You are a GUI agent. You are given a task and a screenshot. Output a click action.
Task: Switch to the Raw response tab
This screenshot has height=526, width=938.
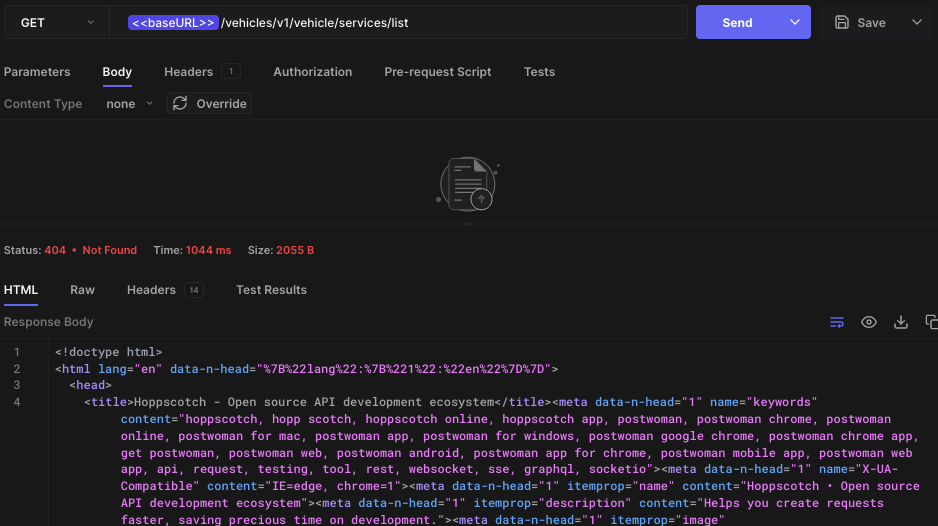83,290
